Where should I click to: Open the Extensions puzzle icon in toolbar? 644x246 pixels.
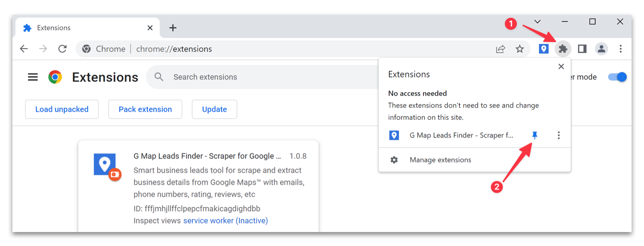[x=563, y=49]
